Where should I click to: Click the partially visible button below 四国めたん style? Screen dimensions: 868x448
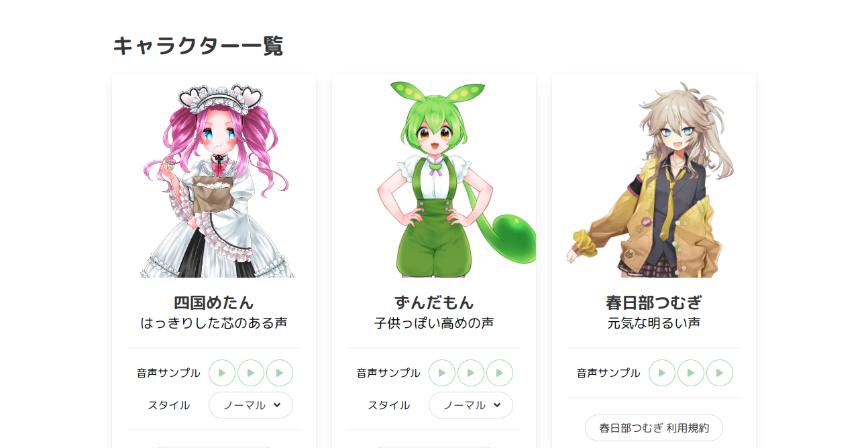coord(214,447)
